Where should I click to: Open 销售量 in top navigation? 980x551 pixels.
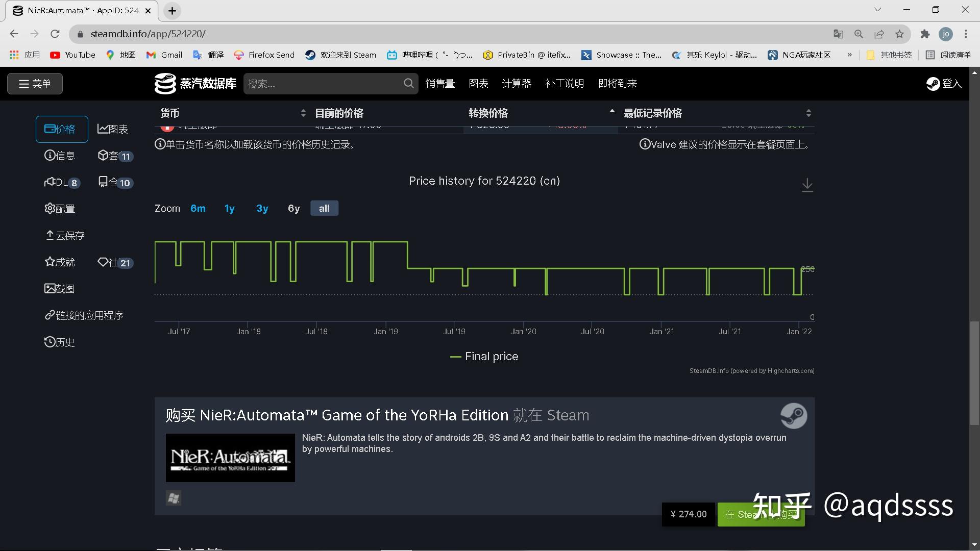point(440,83)
